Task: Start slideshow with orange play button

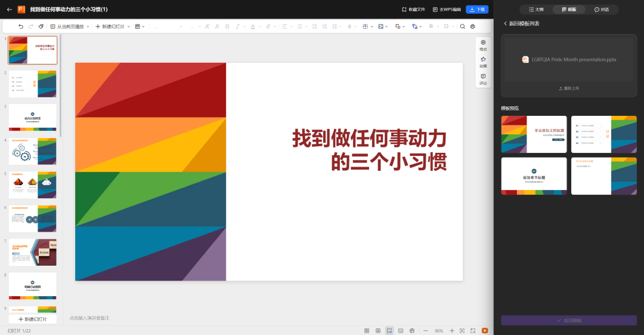Action: pyautogui.click(x=485, y=330)
